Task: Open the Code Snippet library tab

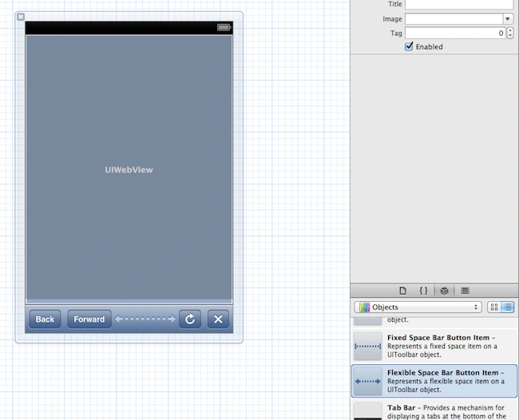Action: (x=423, y=291)
